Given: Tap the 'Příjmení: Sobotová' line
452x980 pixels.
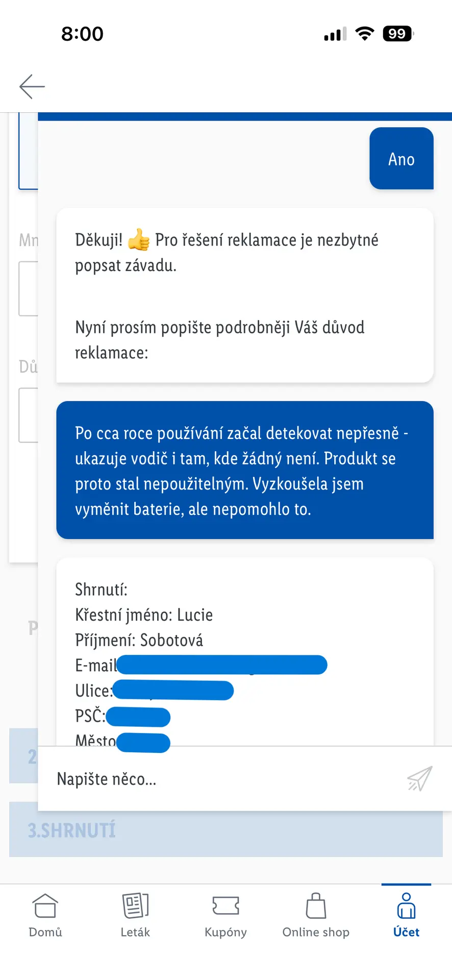Looking at the screenshot, I should click(x=139, y=640).
